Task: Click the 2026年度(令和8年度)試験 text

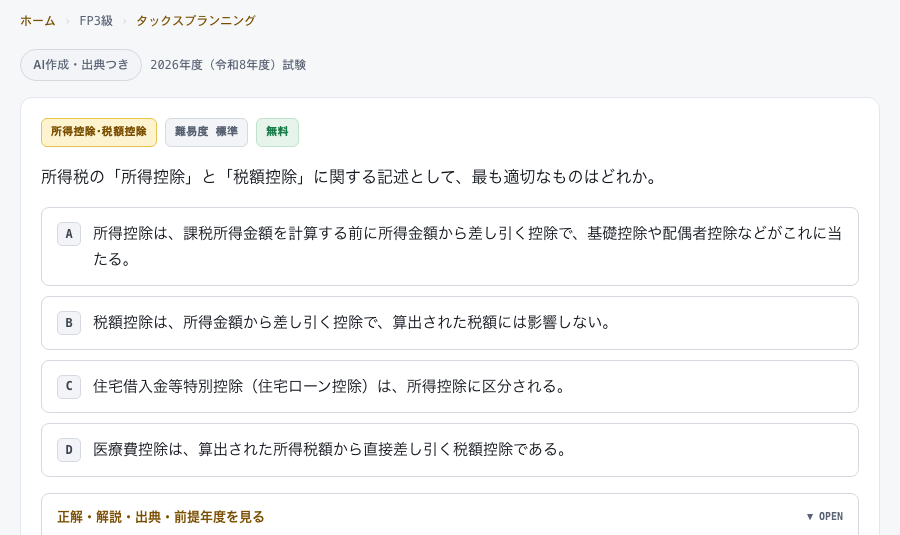Action: 228,65
